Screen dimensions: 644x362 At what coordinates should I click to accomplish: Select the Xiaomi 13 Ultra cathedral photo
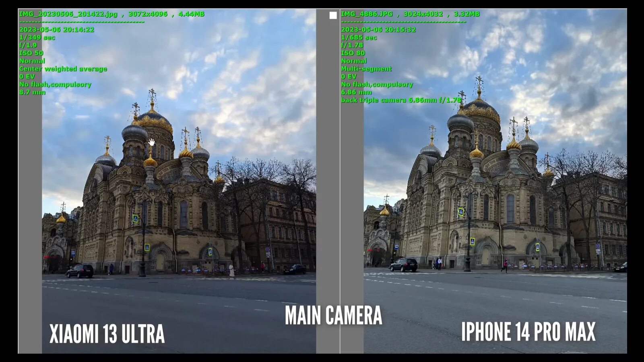[179, 181]
